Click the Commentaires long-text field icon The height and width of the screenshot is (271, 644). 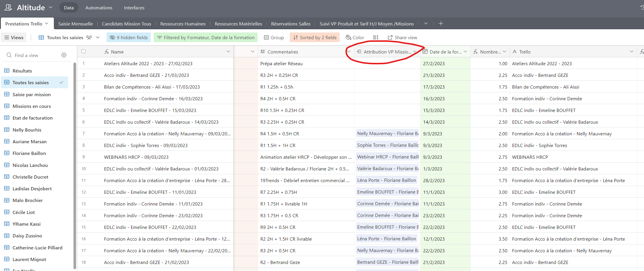tap(263, 51)
